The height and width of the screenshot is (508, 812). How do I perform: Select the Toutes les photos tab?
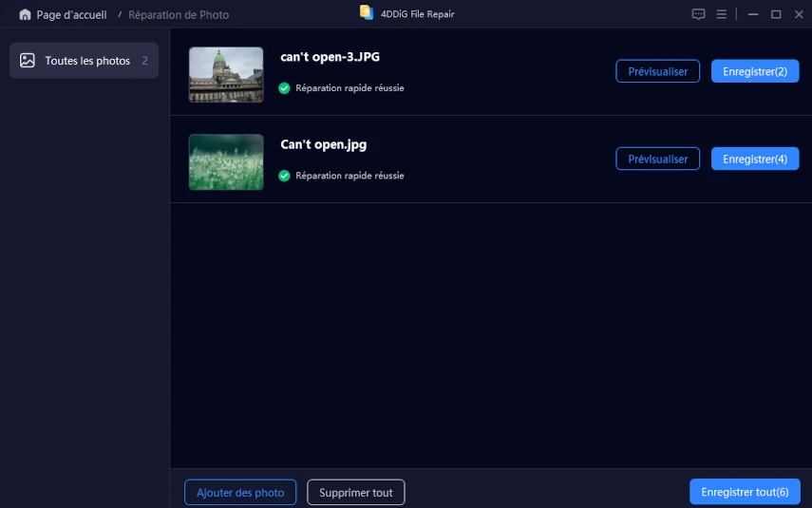pyautogui.click(x=84, y=61)
